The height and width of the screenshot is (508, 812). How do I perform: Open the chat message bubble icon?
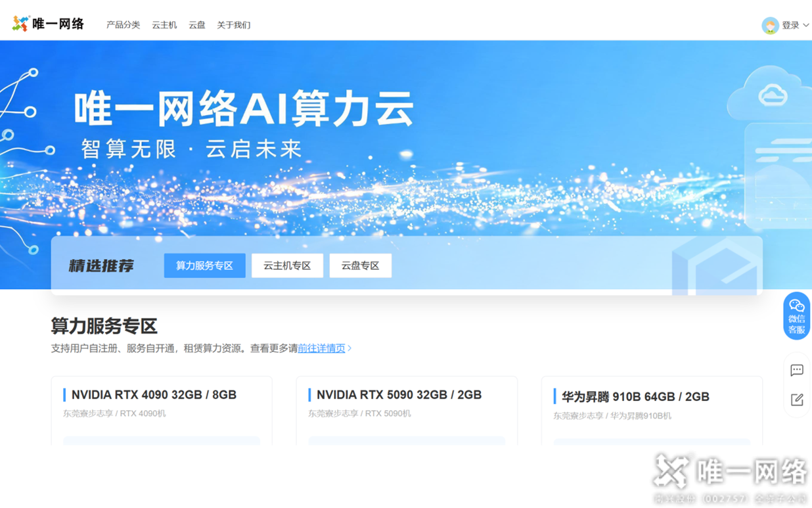[x=797, y=370]
